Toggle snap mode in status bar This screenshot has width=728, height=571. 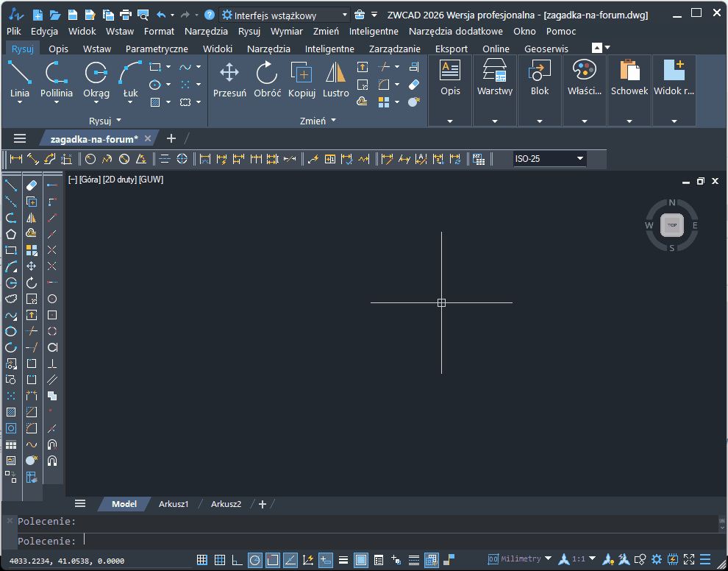point(202,560)
